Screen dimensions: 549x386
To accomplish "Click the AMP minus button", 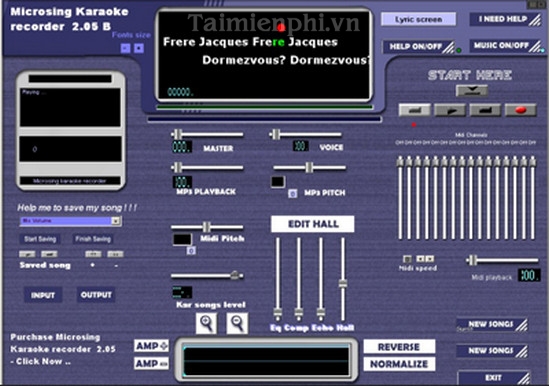I will [x=151, y=363].
